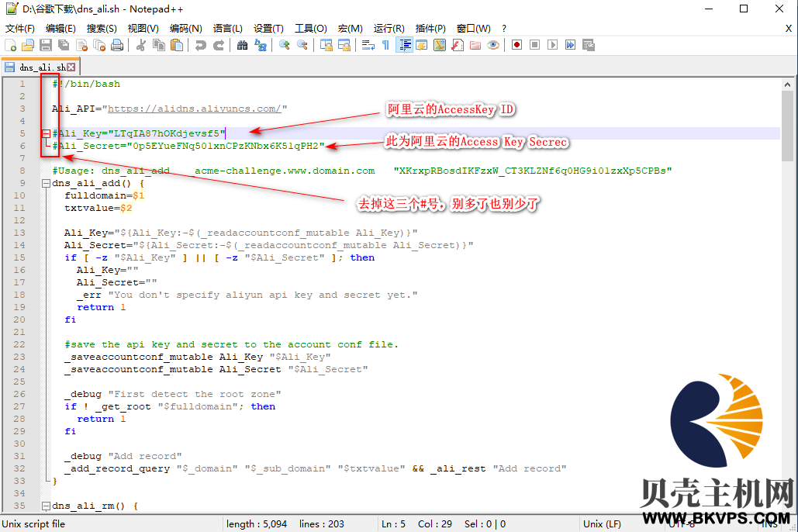
Task: Open the 编辑(E) menu
Action: pos(60,29)
